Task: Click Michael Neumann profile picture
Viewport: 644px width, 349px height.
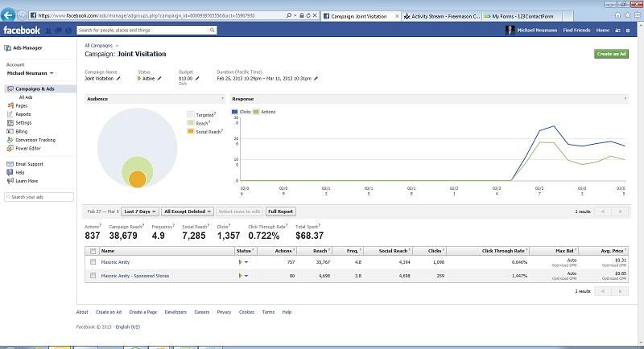Action: (510, 31)
